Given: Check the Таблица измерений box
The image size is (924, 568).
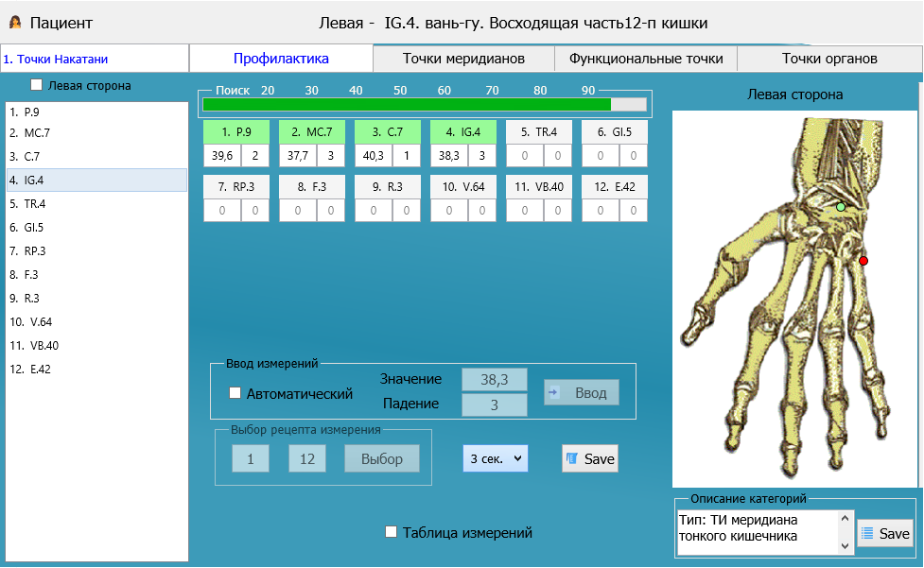Looking at the screenshot, I should pos(392,532).
